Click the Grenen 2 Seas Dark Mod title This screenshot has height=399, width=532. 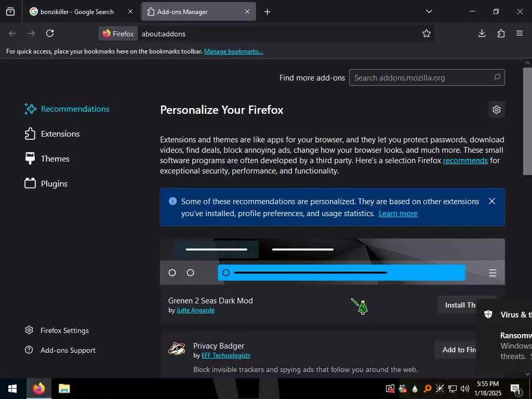coord(210,301)
